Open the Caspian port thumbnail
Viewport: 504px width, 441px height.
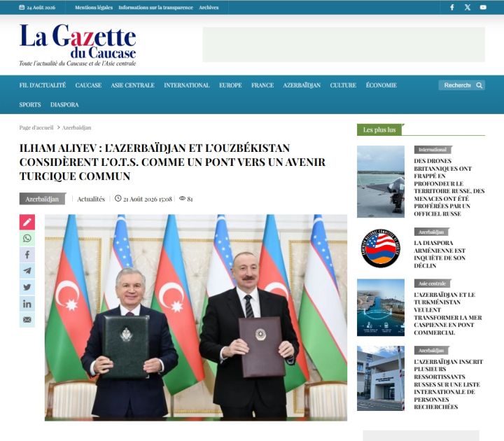381,307
